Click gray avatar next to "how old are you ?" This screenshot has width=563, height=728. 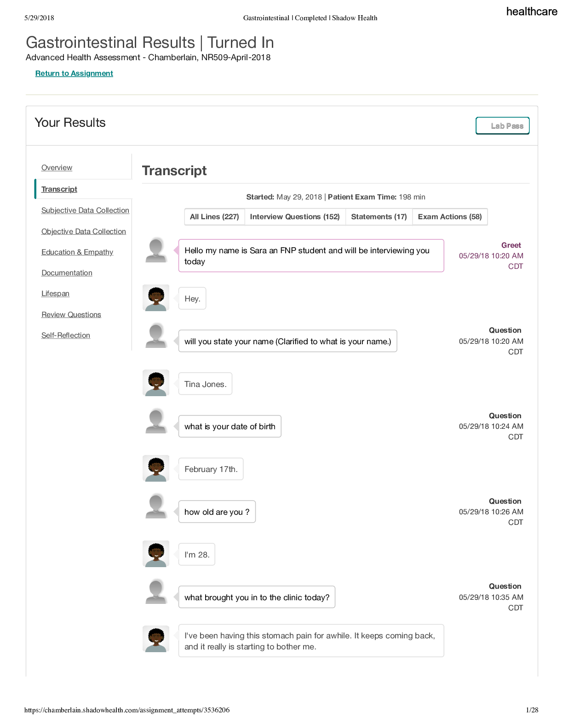point(156,506)
